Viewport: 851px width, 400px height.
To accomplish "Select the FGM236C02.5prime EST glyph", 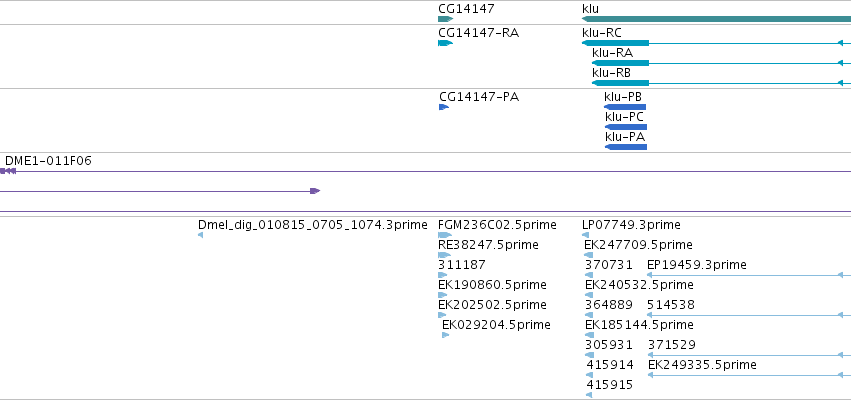I will pyautogui.click(x=444, y=235).
